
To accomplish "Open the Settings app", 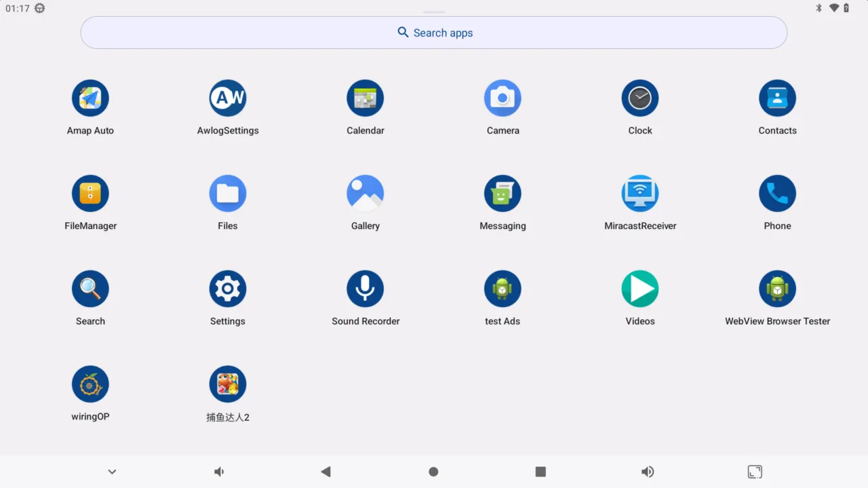I will (x=228, y=288).
